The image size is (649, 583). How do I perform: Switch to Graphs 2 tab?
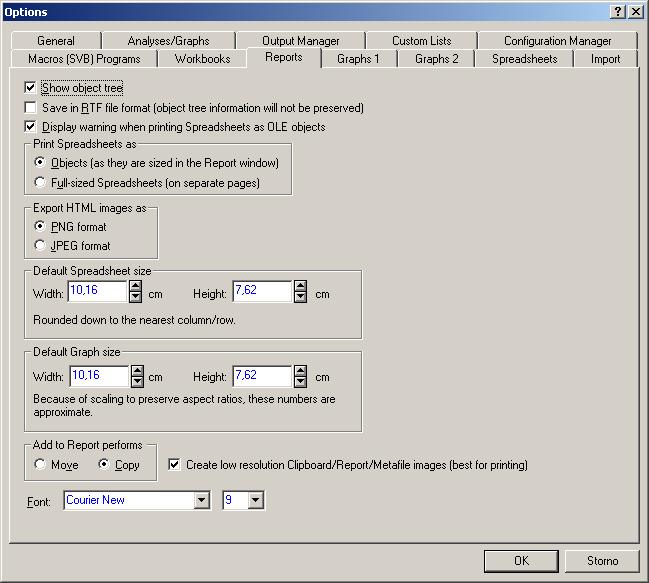point(437,59)
